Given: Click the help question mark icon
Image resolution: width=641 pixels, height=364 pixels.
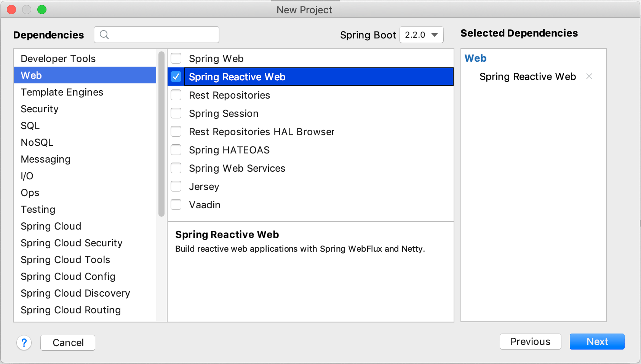Looking at the screenshot, I should [x=24, y=343].
